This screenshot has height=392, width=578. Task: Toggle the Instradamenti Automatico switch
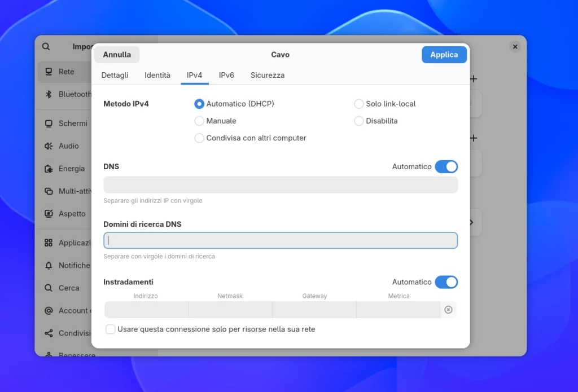pyautogui.click(x=446, y=282)
